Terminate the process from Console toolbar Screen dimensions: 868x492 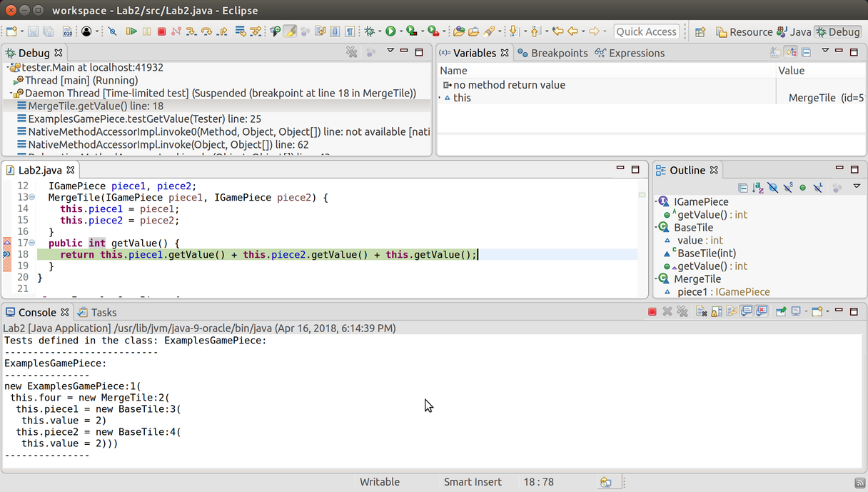[652, 312]
